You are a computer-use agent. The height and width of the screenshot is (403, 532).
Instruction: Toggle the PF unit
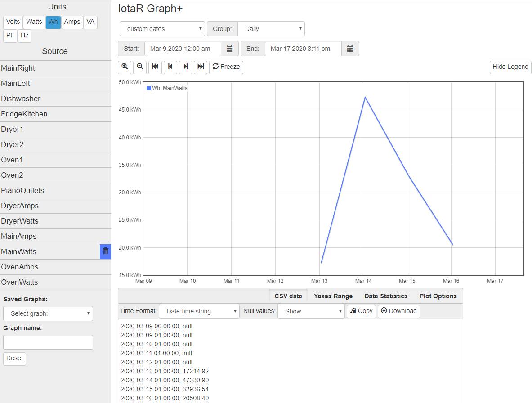coord(10,36)
